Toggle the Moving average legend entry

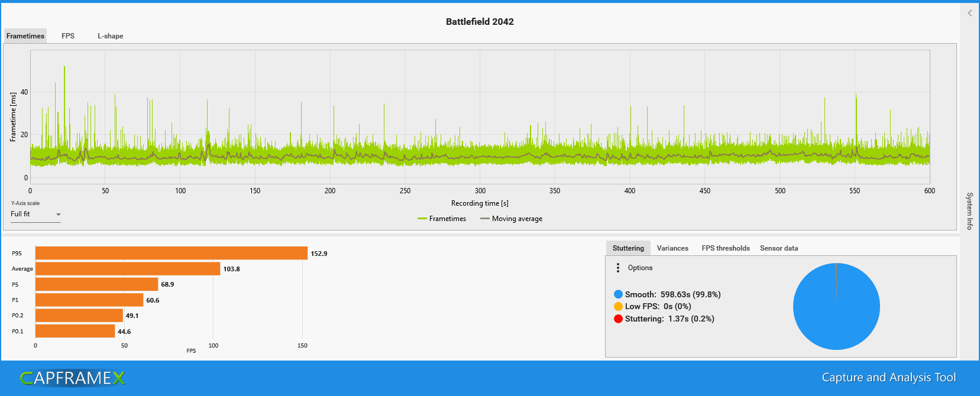click(512, 219)
